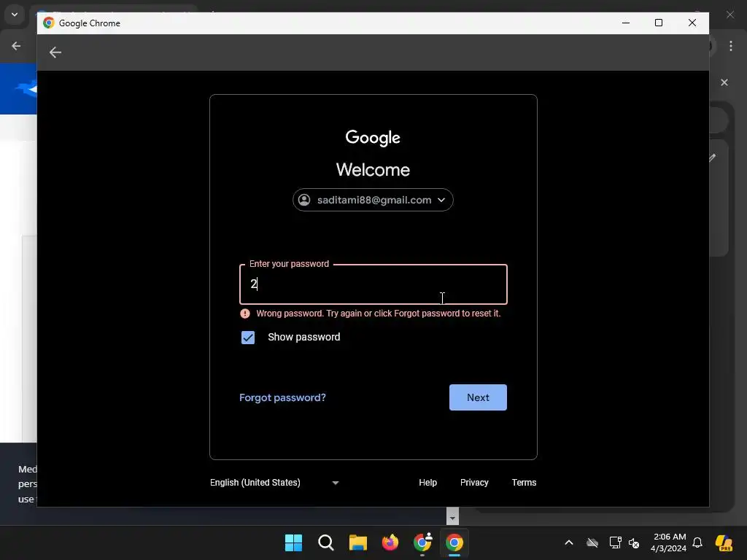The height and width of the screenshot is (560, 747).
Task: Open File Explorer from the taskbar
Action: [x=357, y=542]
